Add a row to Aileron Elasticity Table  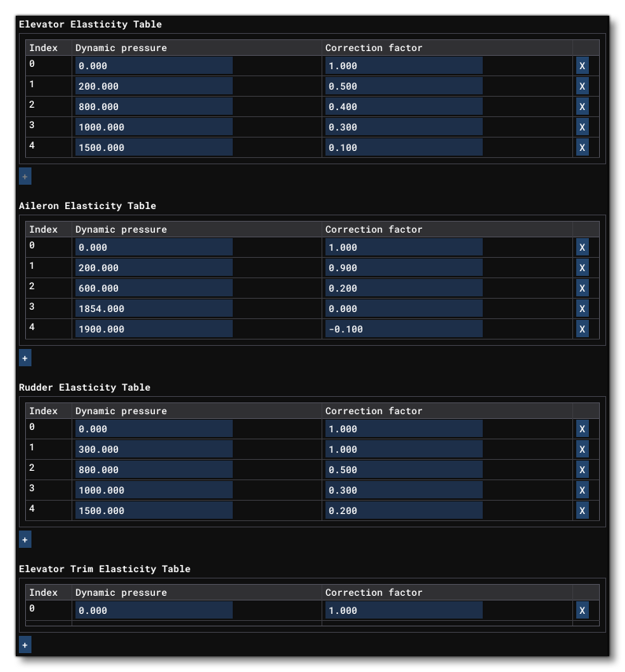tap(24, 357)
